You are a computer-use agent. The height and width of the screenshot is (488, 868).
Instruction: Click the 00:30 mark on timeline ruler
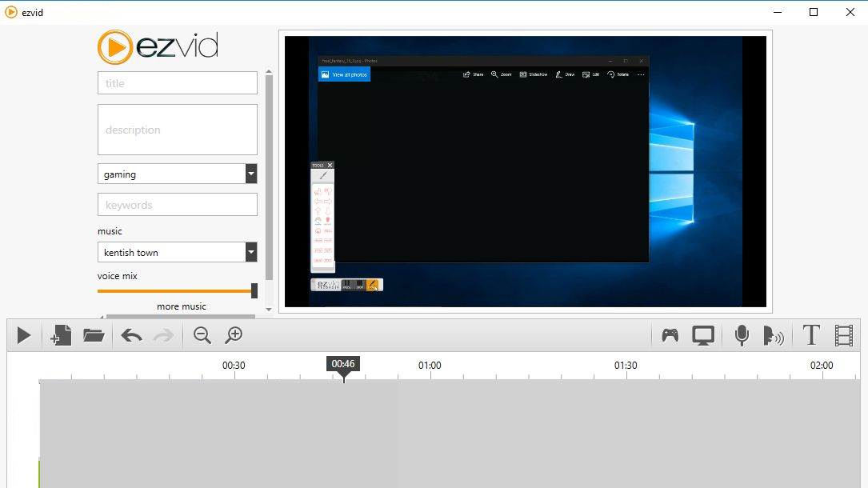(x=234, y=365)
